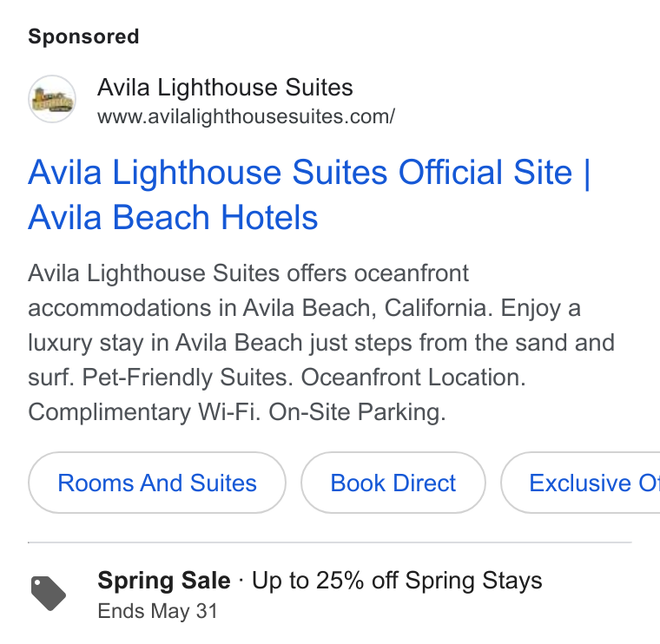Viewport: 660px width, 644px height.
Task: Click the advertiser name Avila Lighthouse Suites
Action: pyautogui.click(x=225, y=88)
